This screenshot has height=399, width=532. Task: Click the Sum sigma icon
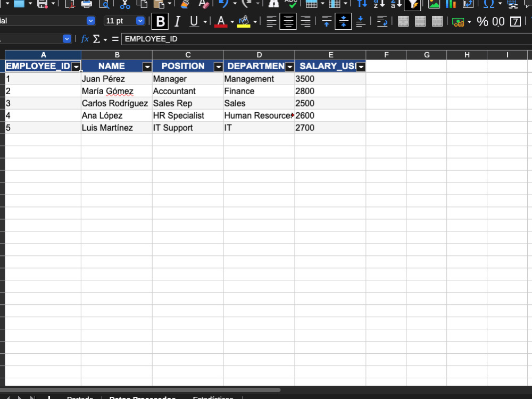click(x=96, y=39)
